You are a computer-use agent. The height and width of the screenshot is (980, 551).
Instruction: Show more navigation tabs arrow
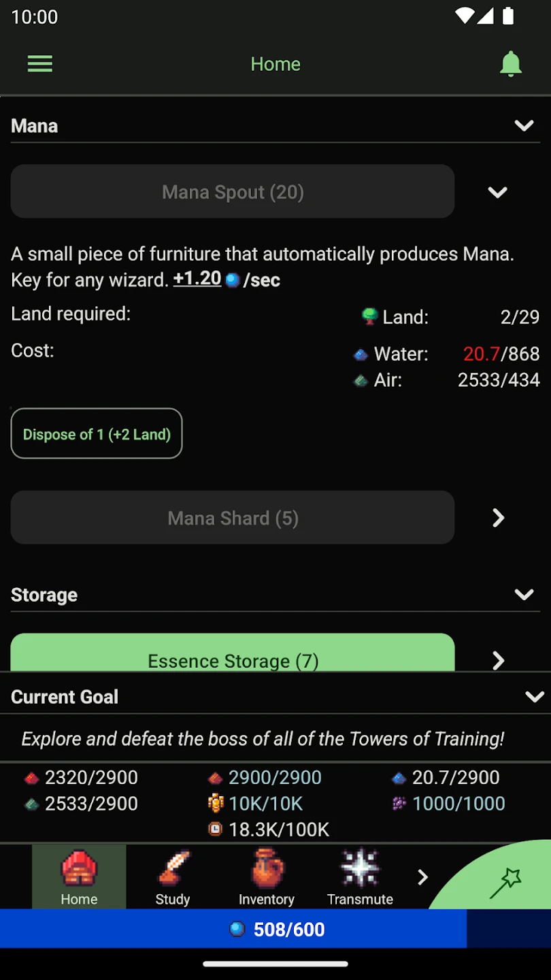coord(422,877)
